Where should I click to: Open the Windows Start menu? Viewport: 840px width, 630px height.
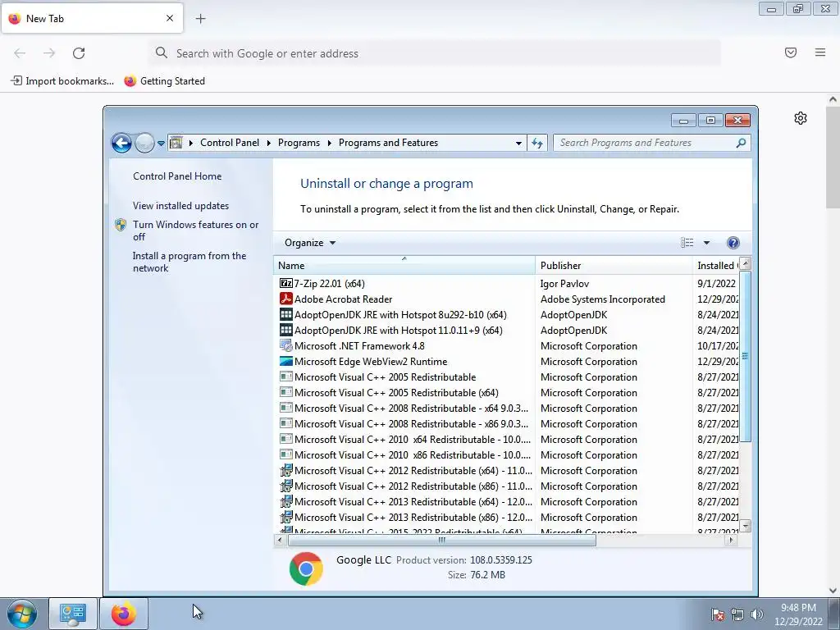(22, 614)
